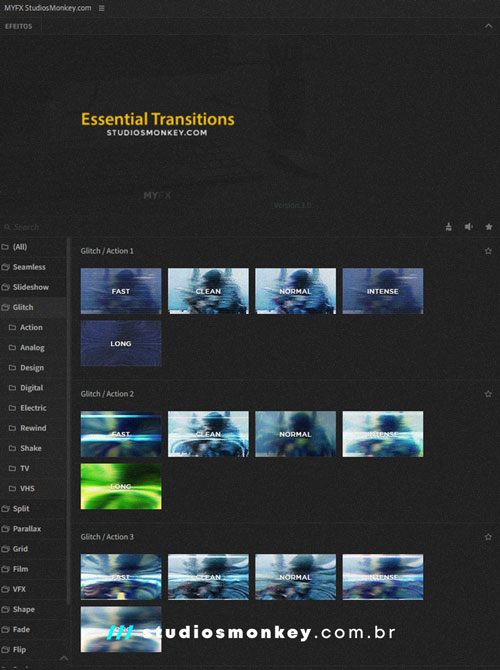Expand the Flip category
The height and width of the screenshot is (670, 500).
33,649
